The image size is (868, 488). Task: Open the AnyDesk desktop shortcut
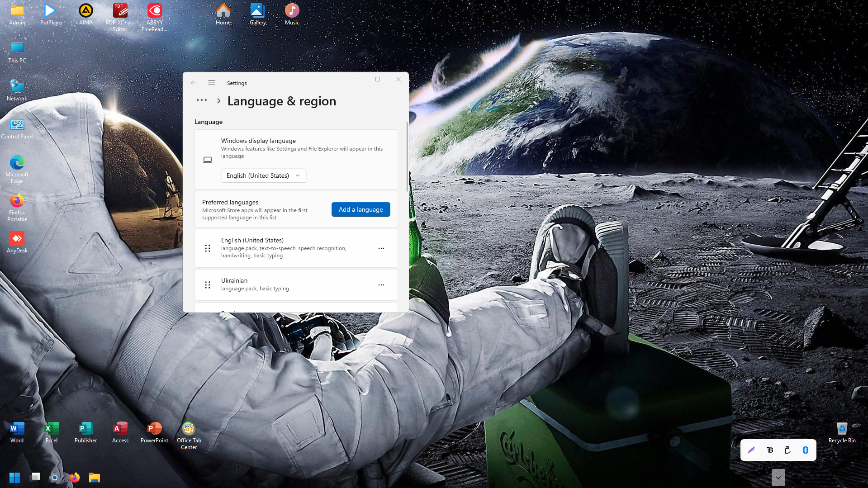tap(17, 242)
